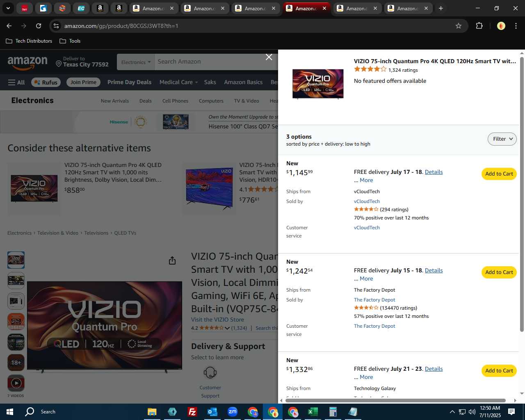
Task: Open Details for July 17 - 18 delivery
Action: click(x=434, y=172)
